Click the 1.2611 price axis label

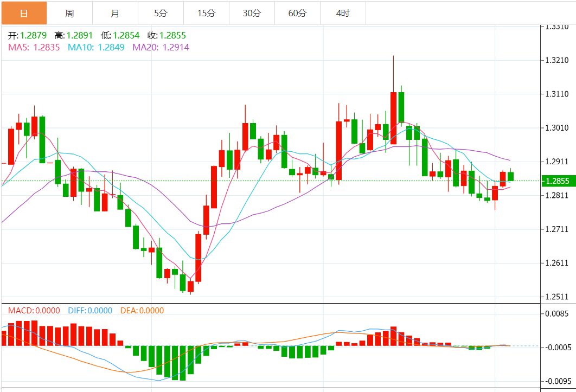[x=557, y=263]
